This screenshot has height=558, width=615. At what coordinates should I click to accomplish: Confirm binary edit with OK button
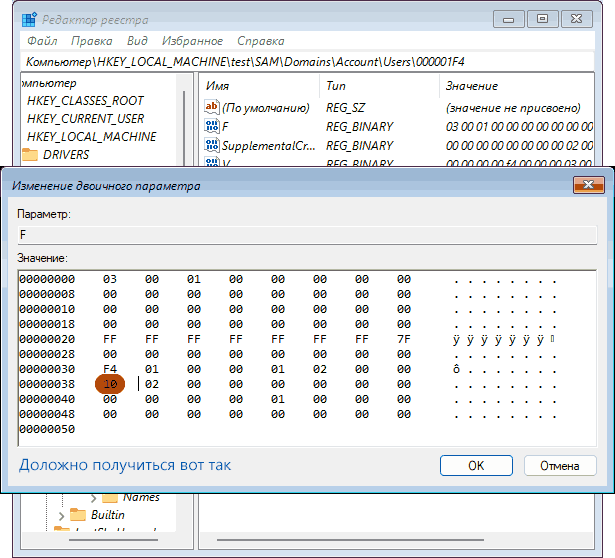point(476,465)
